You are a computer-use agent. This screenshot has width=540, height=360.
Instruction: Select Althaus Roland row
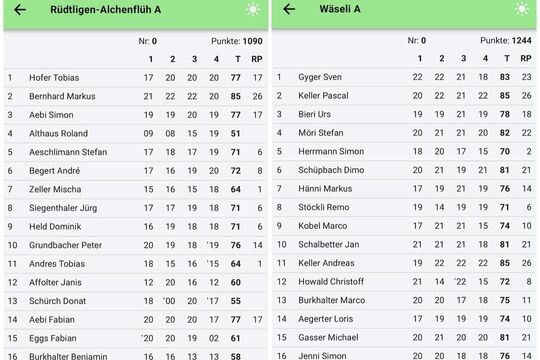[136, 134]
